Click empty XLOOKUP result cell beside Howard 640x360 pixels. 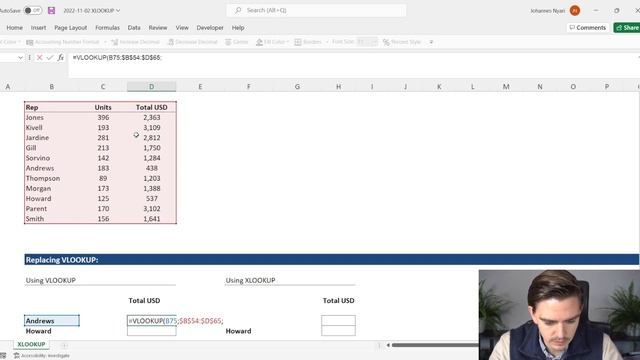coord(338,331)
